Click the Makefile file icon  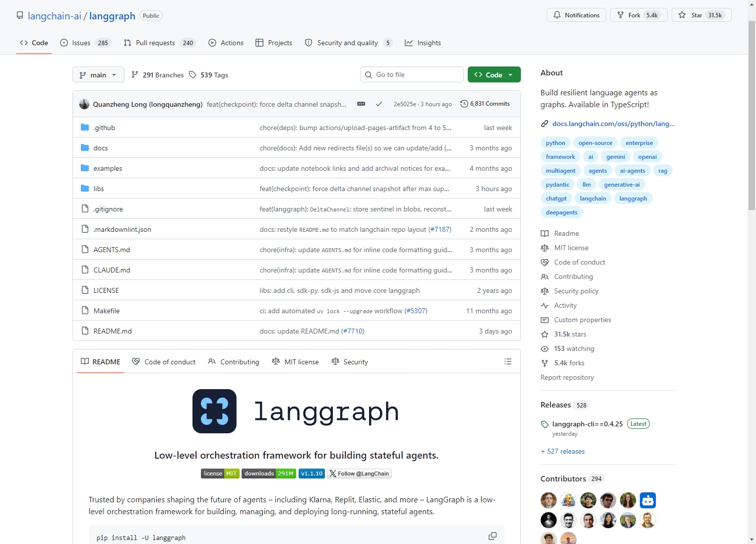coord(85,311)
